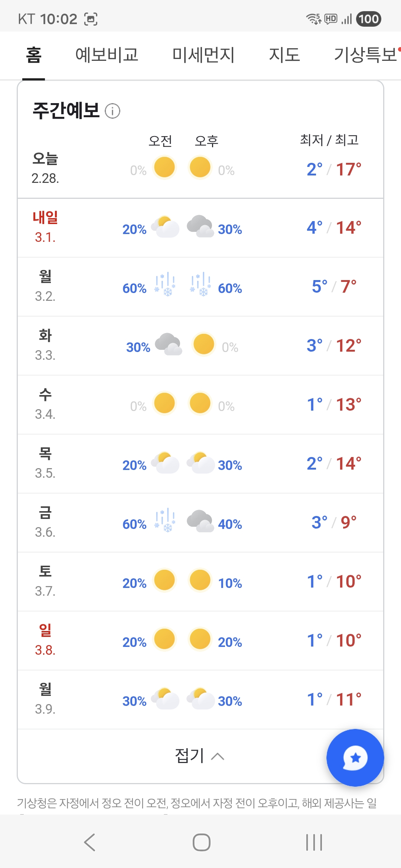Screen dimensions: 401x868
Task: Open the 미세먼지 tab
Action: (x=203, y=55)
